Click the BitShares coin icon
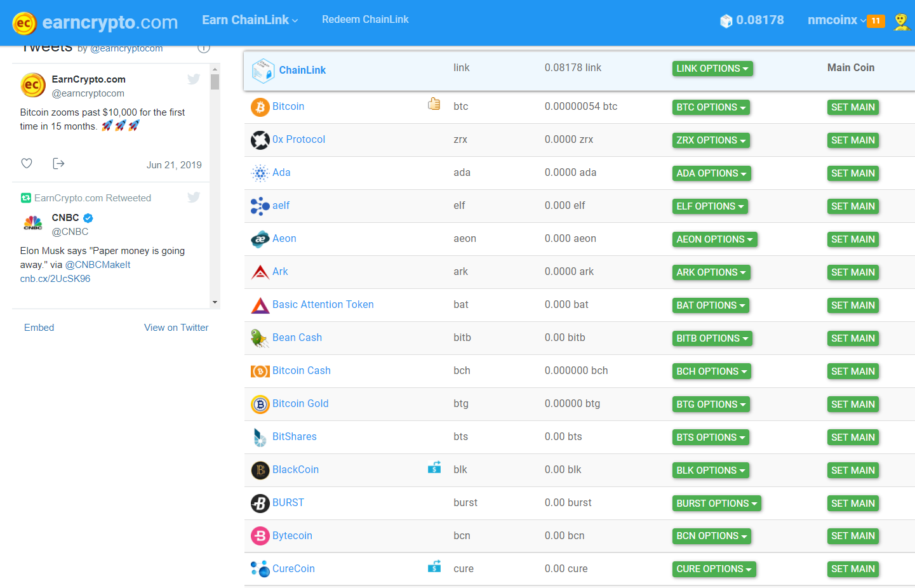Image resolution: width=915 pixels, height=588 pixels. pos(260,438)
